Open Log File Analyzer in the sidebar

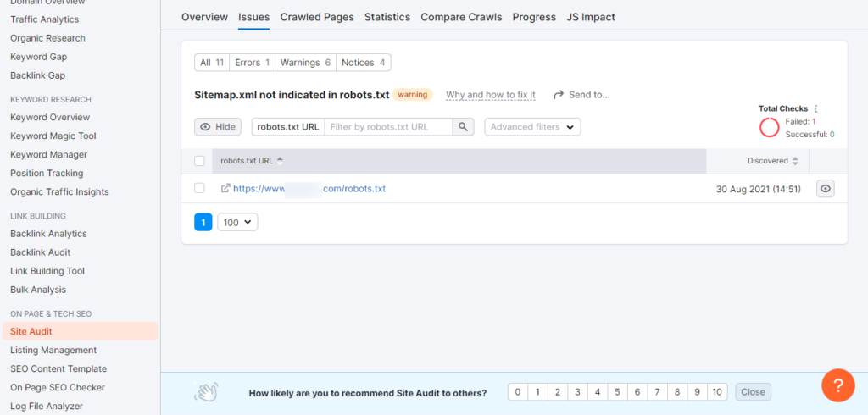(47, 407)
